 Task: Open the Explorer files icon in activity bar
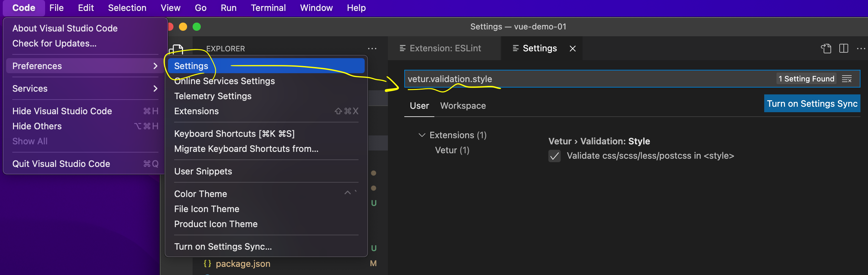(177, 49)
